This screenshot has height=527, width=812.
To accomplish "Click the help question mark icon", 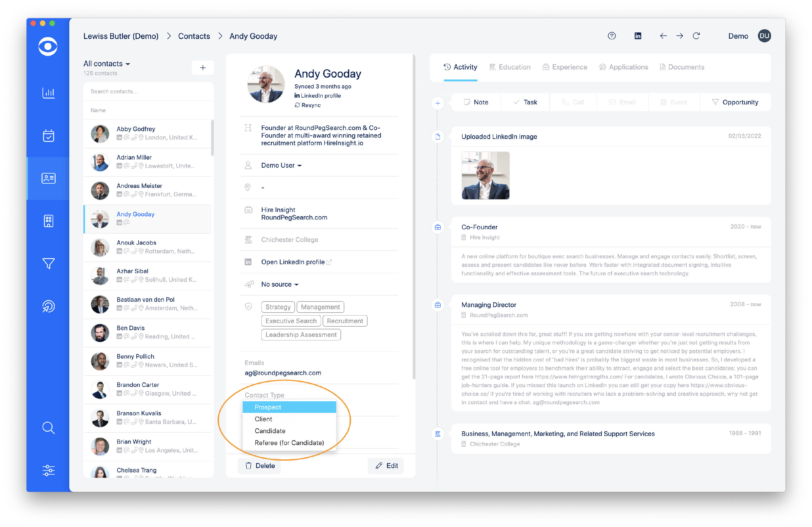I will click(x=611, y=36).
